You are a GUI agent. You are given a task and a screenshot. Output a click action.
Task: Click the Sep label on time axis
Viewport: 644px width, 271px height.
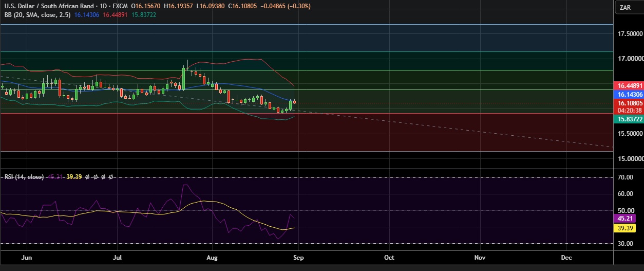pos(299,257)
